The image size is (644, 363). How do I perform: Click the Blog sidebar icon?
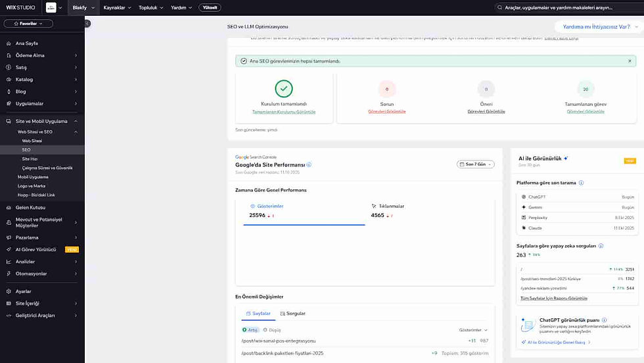(x=9, y=91)
